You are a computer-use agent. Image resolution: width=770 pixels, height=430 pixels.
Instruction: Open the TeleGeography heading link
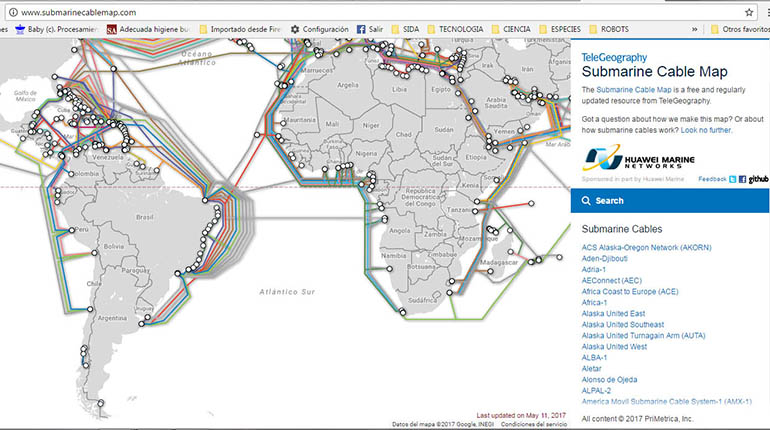tap(614, 57)
